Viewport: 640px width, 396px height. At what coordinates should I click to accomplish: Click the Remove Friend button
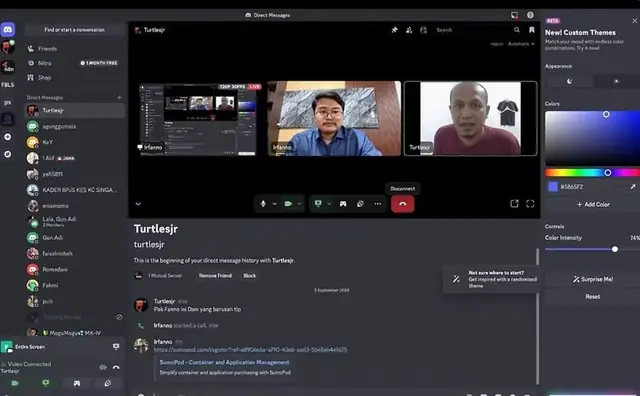(215, 276)
